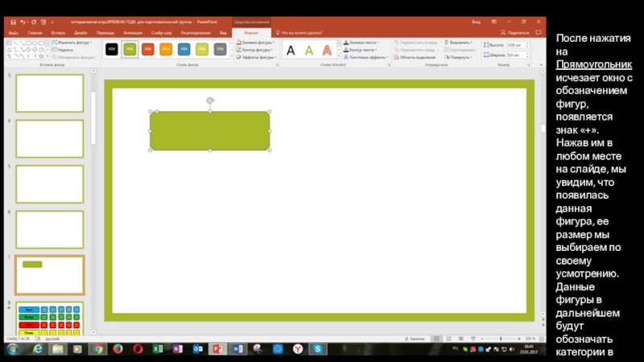
Task: Open Контур фигуры outline dropdown
Action: (x=254, y=50)
